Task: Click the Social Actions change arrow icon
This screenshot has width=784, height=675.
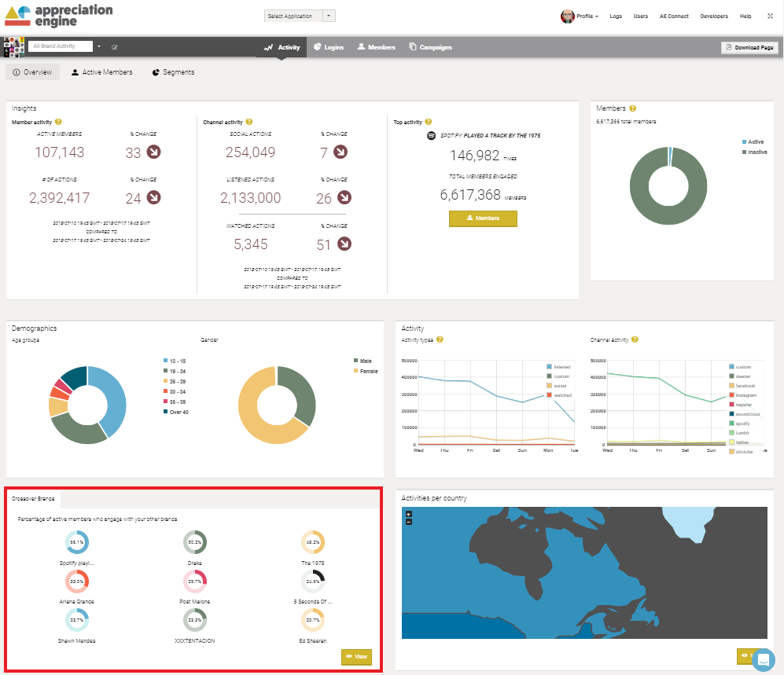Action: coord(340,152)
